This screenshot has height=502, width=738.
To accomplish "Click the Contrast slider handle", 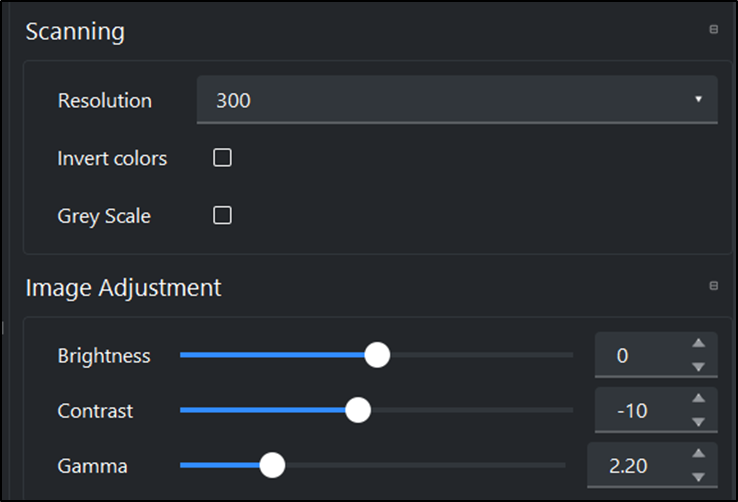I will pos(358,410).
